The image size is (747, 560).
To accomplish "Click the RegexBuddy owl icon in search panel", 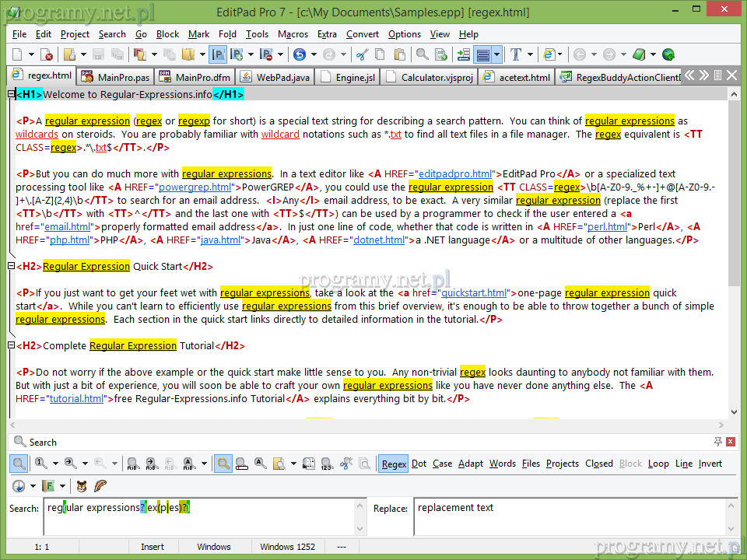I will click(82, 486).
